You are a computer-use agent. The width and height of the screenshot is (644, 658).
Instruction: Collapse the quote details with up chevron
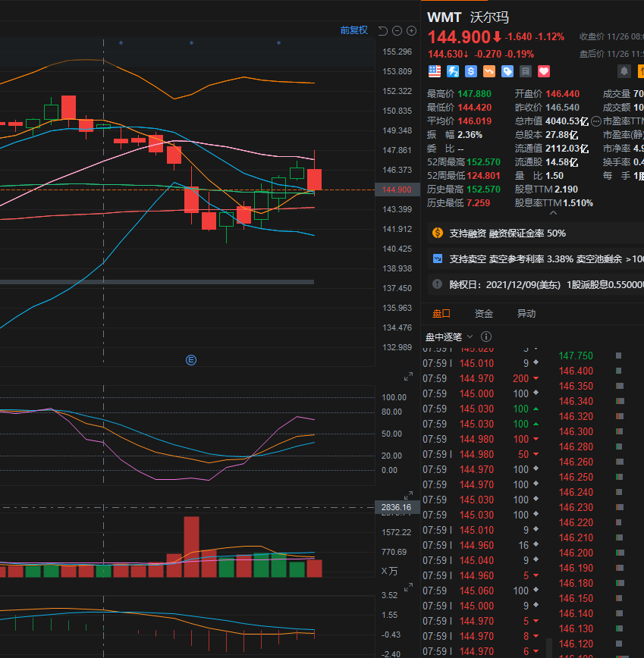point(553,213)
